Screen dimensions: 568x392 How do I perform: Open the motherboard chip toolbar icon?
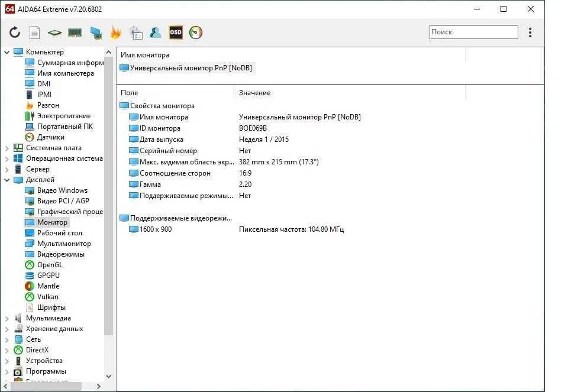click(x=54, y=33)
